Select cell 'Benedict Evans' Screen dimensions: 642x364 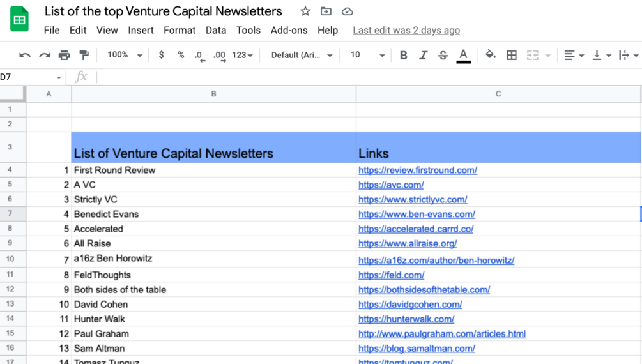(214, 215)
